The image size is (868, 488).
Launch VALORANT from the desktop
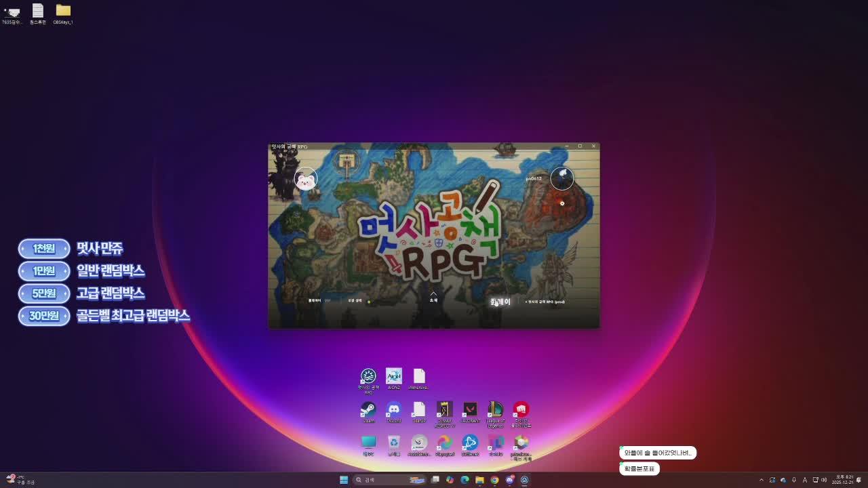tap(471, 410)
